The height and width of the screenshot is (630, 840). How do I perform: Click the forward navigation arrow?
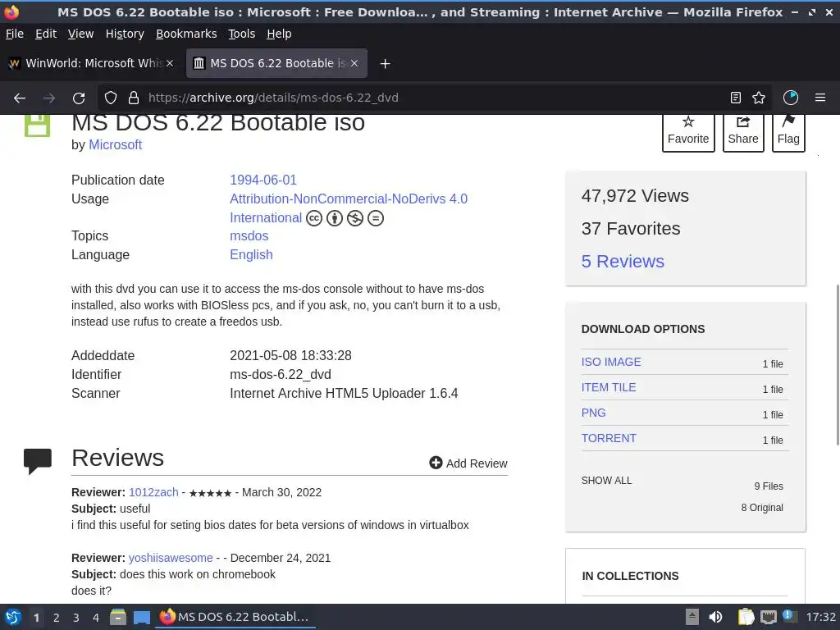point(49,98)
